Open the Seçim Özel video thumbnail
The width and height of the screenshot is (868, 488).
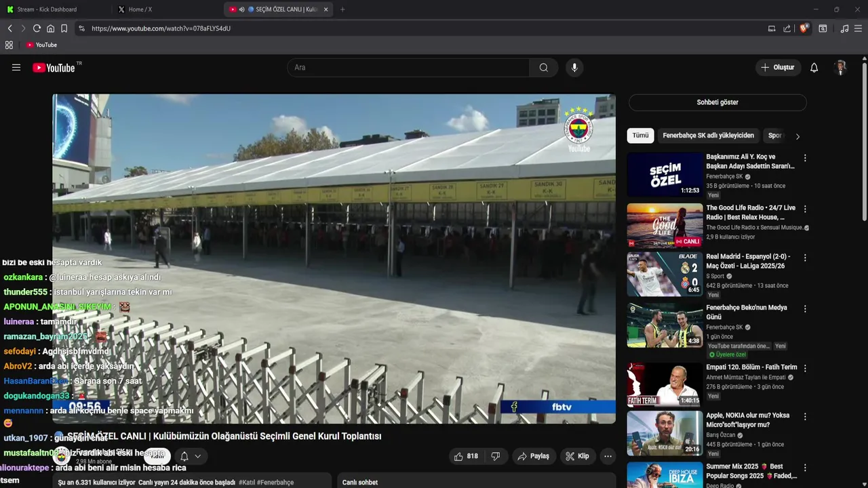(665, 175)
